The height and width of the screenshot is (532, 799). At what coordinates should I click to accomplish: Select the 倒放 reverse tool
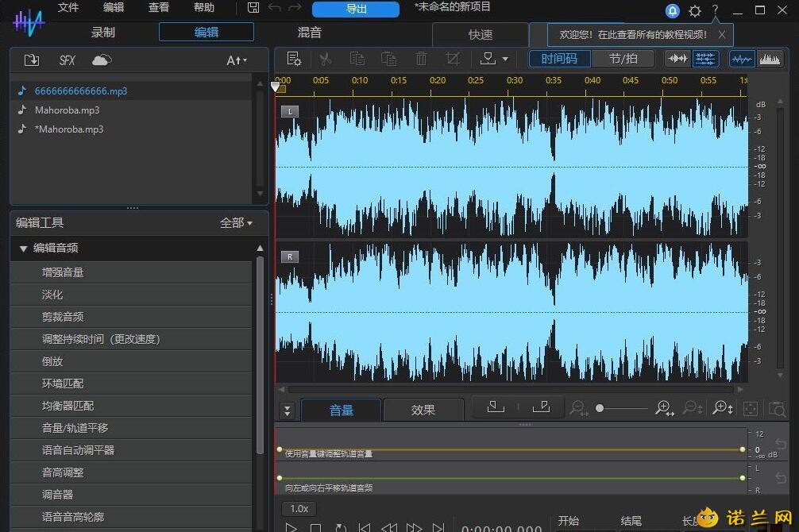131,361
